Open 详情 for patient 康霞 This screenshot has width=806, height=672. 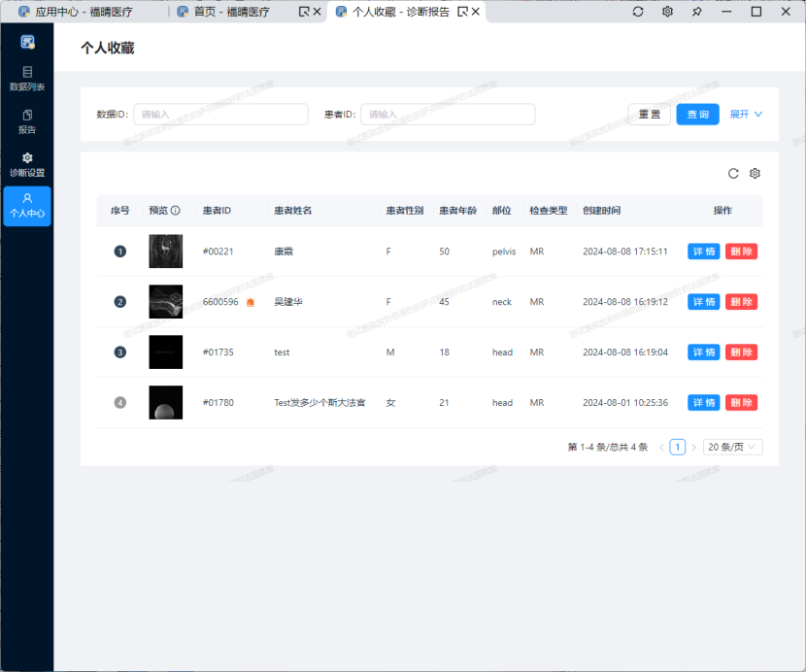point(703,251)
